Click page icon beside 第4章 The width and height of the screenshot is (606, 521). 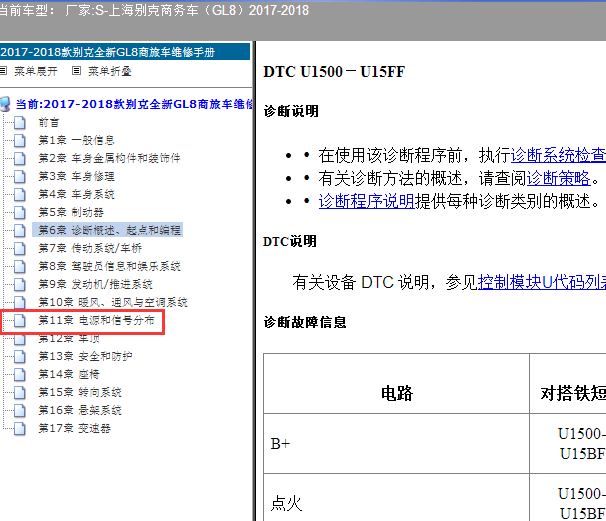point(20,194)
